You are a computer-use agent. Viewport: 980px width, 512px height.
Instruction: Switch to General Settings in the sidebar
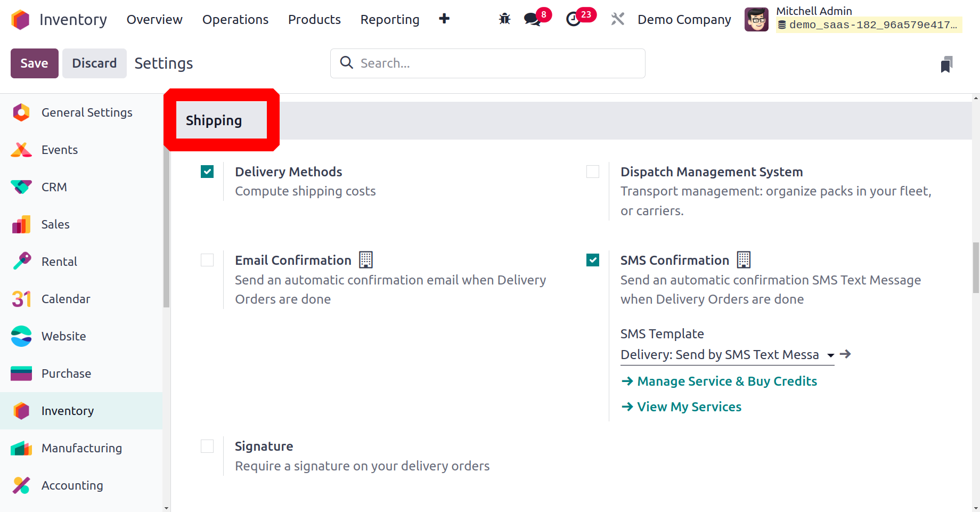(x=87, y=112)
